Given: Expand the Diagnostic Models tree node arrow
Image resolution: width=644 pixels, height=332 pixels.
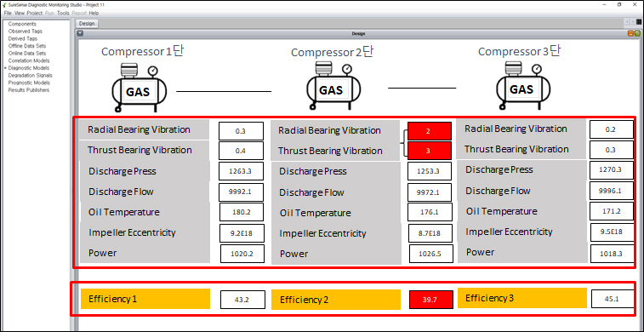Looking at the screenshot, I should pyautogui.click(x=5, y=68).
